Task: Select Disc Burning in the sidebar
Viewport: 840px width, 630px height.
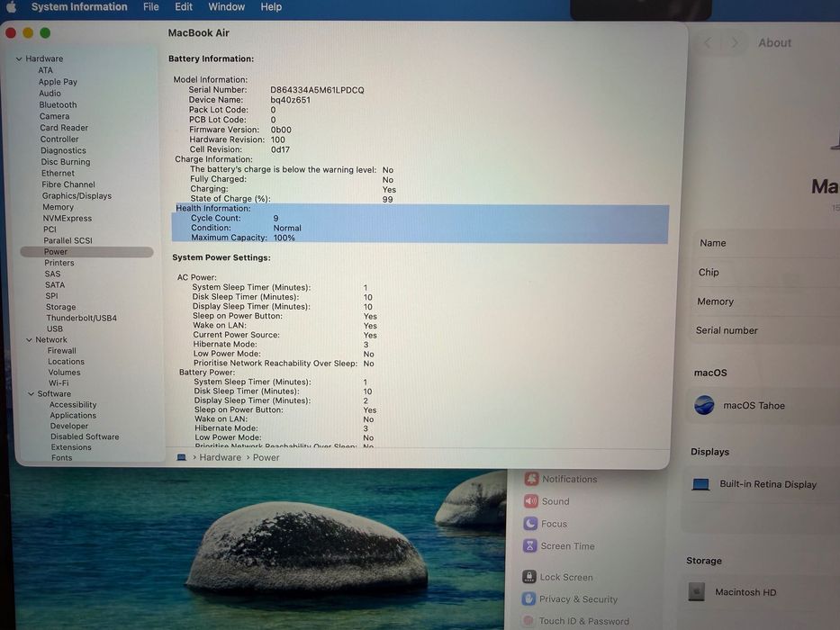Action: tap(66, 162)
